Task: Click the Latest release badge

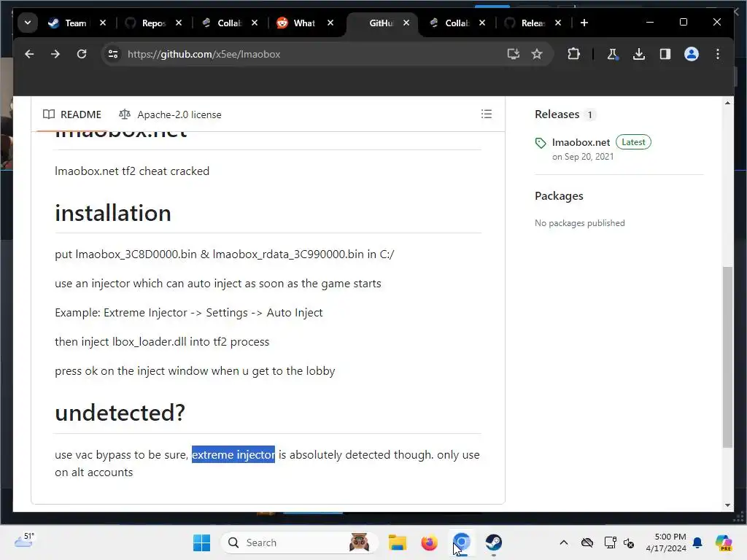Action: (633, 142)
